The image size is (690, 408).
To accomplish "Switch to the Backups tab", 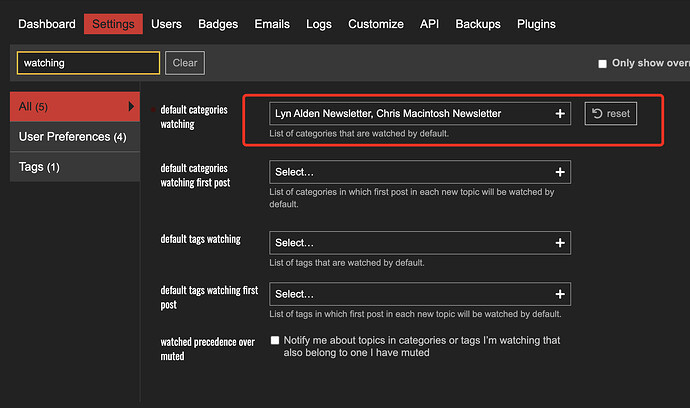I will click(478, 24).
